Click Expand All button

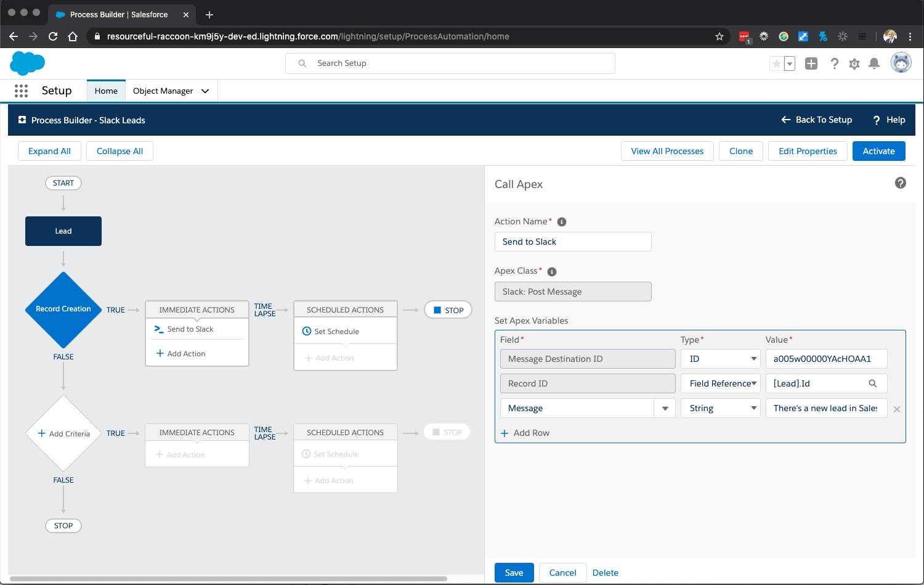click(49, 151)
